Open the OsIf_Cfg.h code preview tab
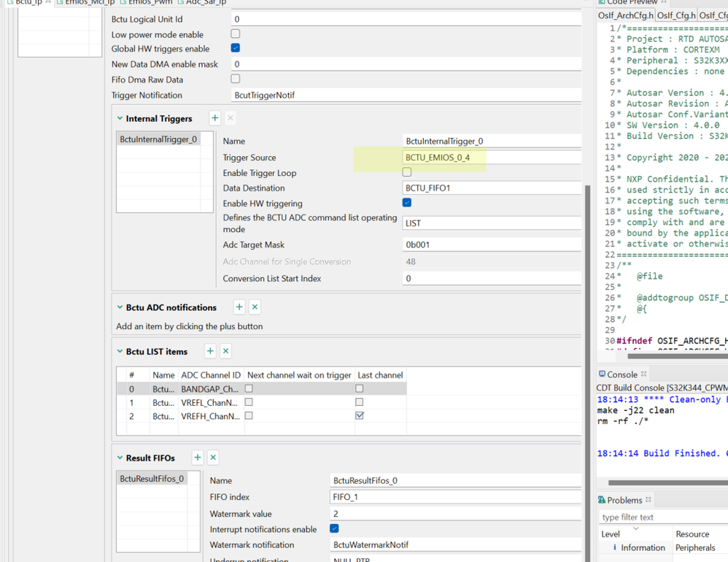 click(x=676, y=15)
